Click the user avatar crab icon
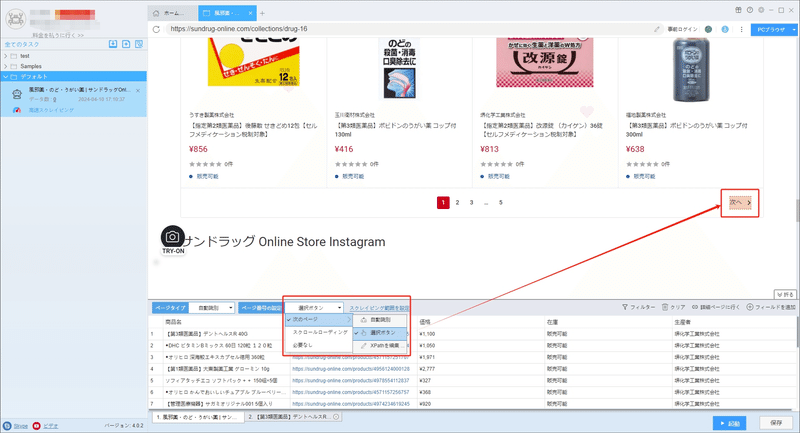The width and height of the screenshot is (800, 433). tap(15, 19)
